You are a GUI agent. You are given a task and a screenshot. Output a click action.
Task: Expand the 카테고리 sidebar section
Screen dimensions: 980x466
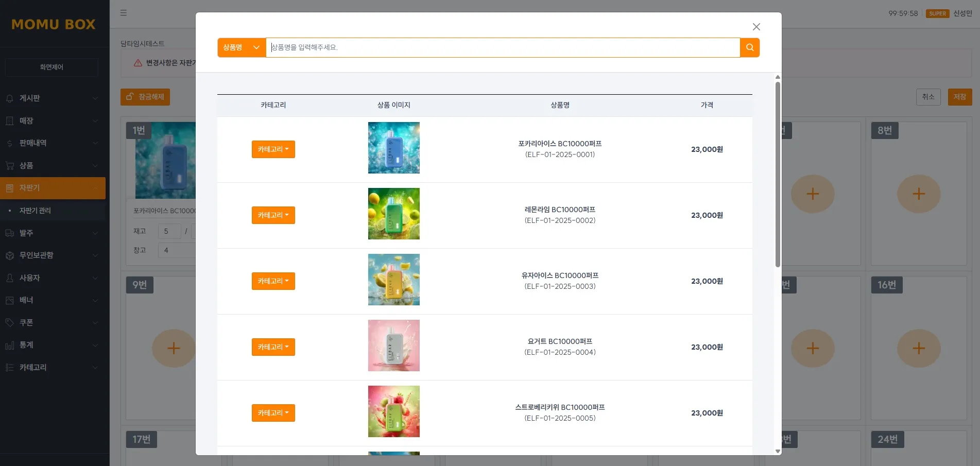pyautogui.click(x=51, y=367)
